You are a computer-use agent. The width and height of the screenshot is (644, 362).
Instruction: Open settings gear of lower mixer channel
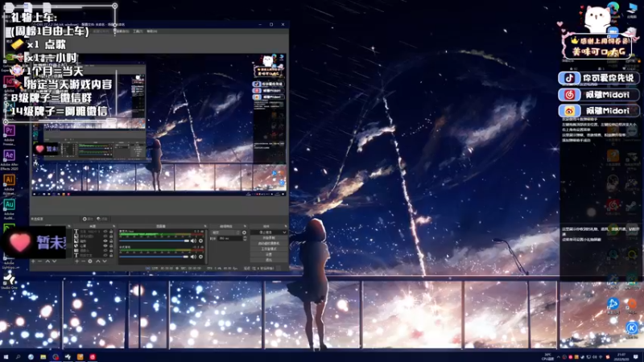[x=200, y=257]
